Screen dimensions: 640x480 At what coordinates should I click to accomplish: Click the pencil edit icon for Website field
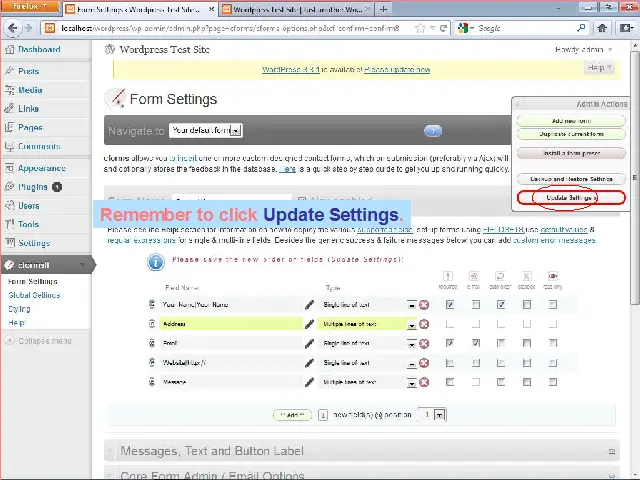pos(309,362)
